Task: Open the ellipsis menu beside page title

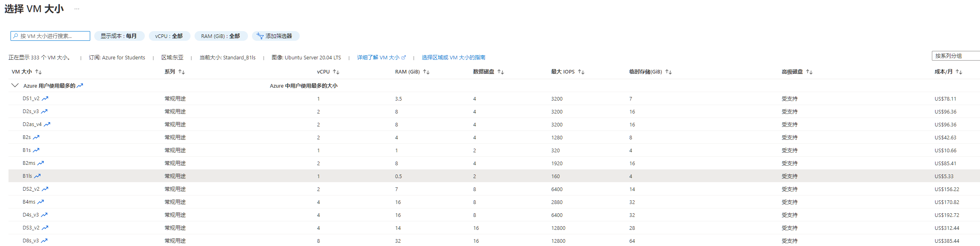Action: (77, 8)
